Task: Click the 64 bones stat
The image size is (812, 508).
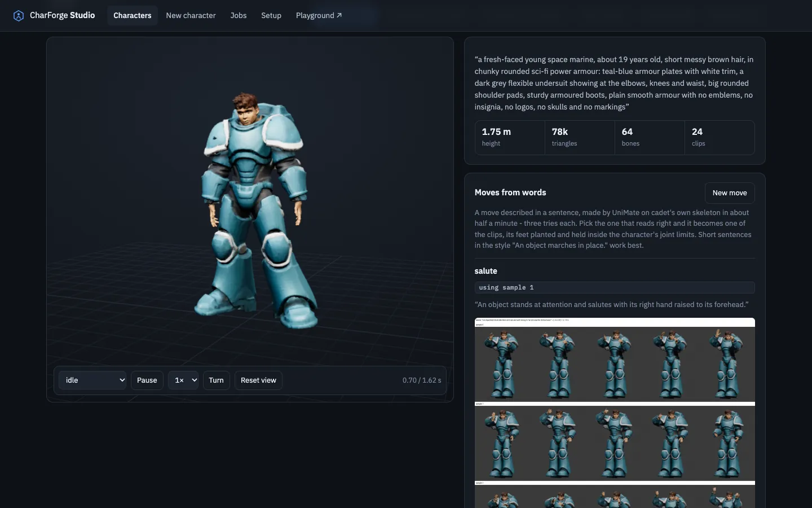Action: pyautogui.click(x=650, y=137)
